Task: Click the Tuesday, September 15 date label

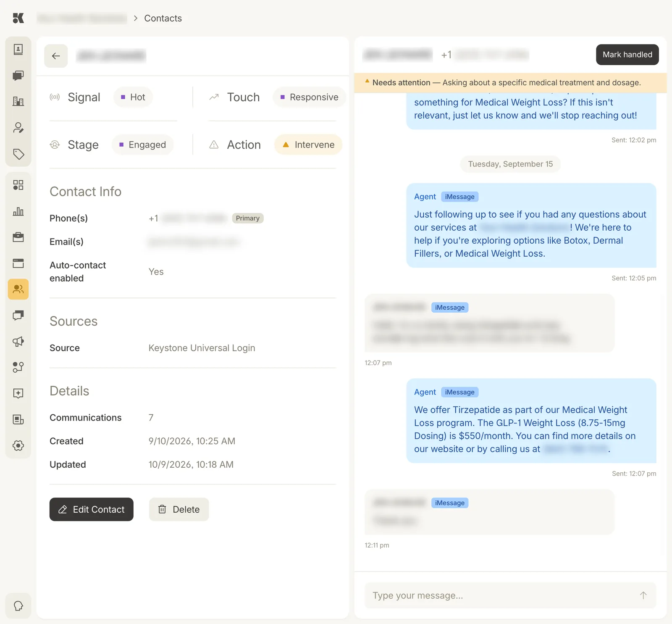Action: pyautogui.click(x=510, y=164)
